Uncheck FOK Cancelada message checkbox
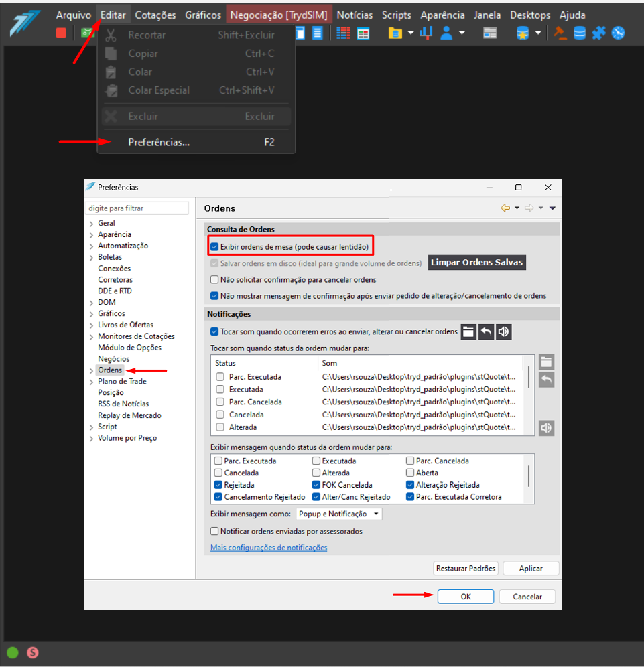 [316, 484]
